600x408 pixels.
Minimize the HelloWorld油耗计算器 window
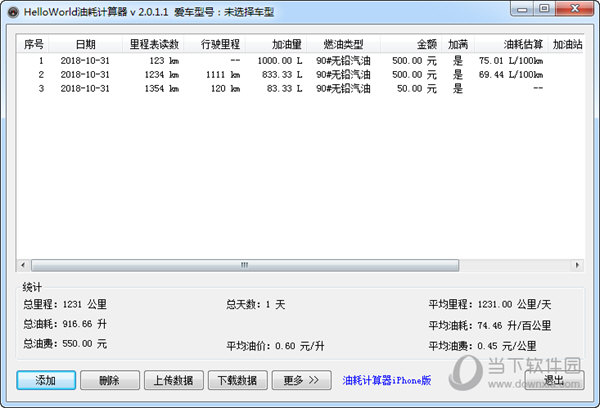[x=522, y=9]
